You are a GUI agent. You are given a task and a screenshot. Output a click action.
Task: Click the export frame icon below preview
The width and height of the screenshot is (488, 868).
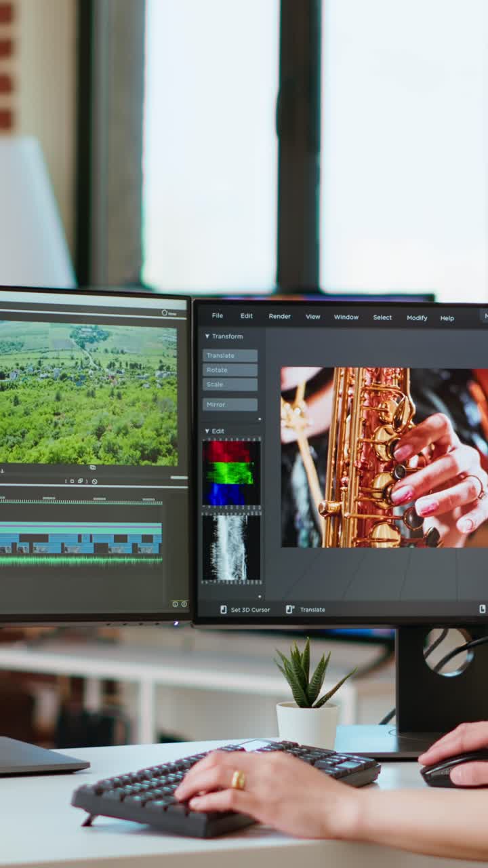pos(92,467)
